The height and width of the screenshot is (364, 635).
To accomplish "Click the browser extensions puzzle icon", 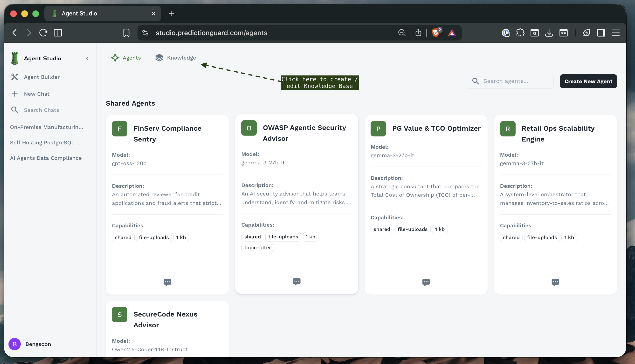I will [520, 33].
